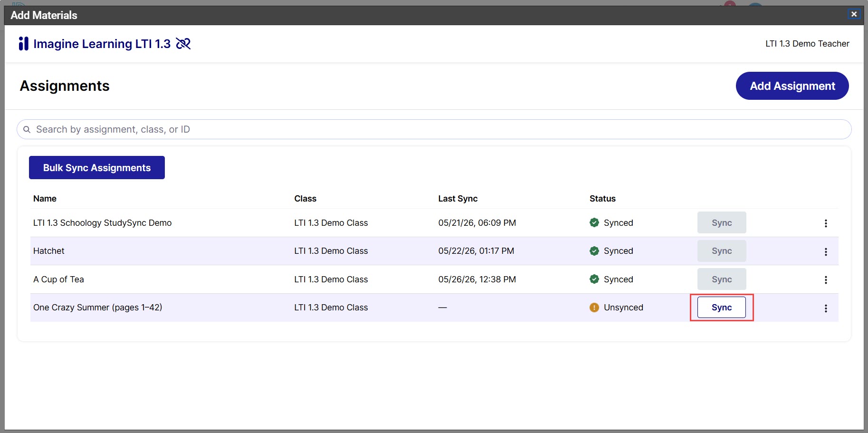Image resolution: width=868 pixels, height=433 pixels.
Task: Click the class cell for One Crazy Summer
Action: point(331,308)
